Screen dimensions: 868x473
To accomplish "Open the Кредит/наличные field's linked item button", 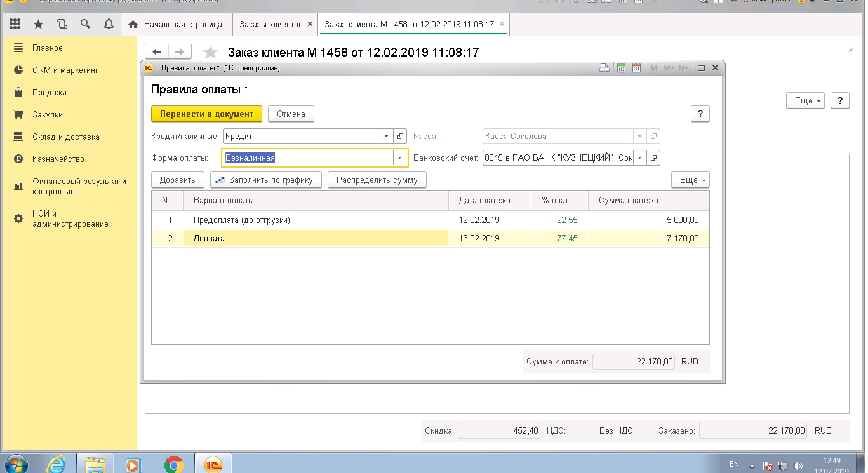I will click(401, 136).
